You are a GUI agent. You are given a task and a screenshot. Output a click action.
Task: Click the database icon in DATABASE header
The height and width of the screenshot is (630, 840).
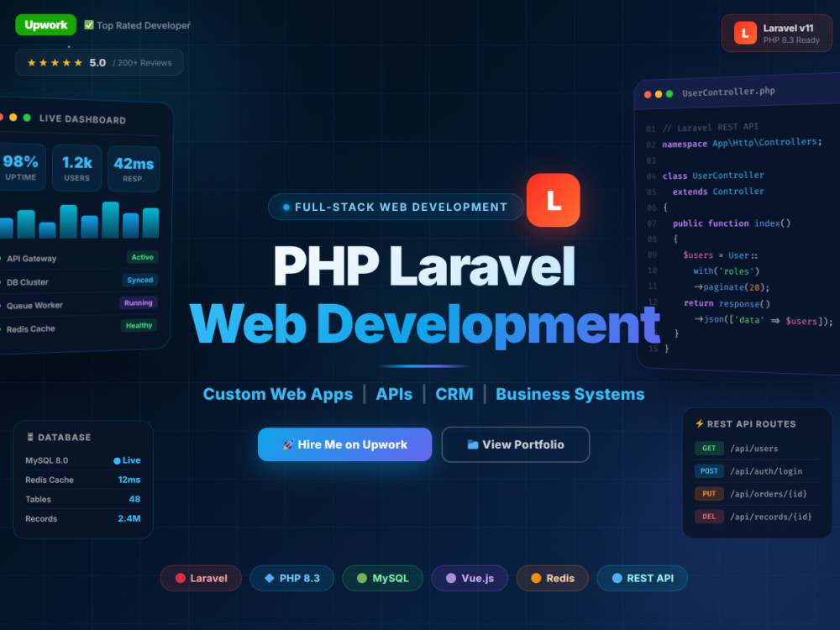coord(30,437)
